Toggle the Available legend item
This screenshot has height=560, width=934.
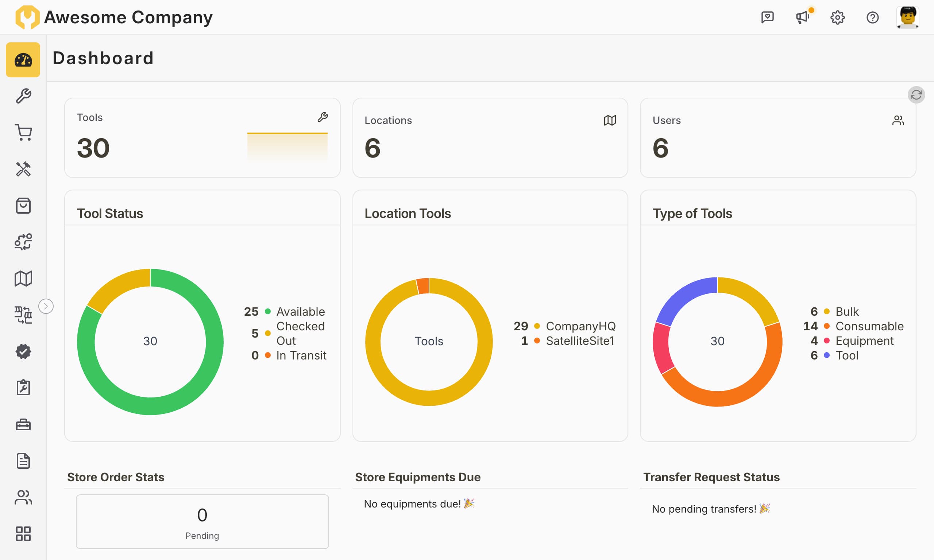coord(300,311)
